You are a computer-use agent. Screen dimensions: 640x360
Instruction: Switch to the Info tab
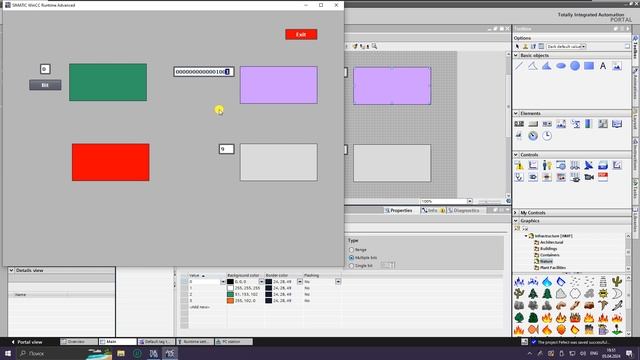tap(433, 210)
